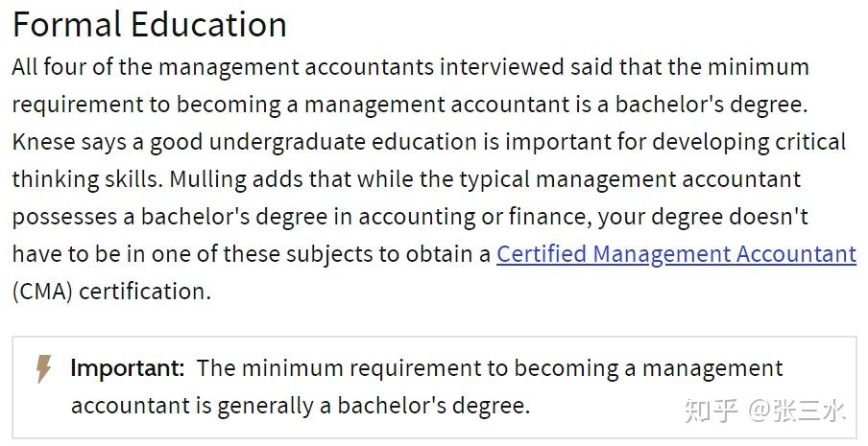The image size is (868, 446).
Task: Click the 知乎 watermark logo text
Action: click(711, 411)
